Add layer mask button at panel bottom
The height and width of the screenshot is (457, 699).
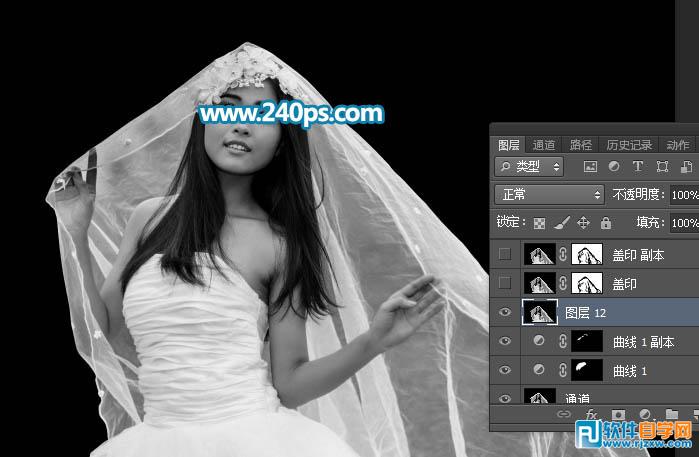click(x=618, y=414)
